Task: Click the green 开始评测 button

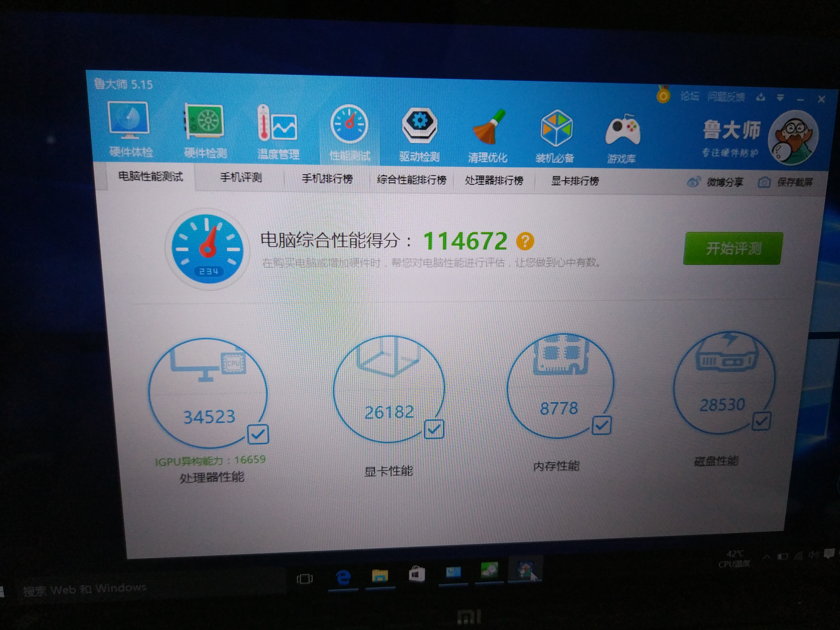Action: pyautogui.click(x=733, y=248)
